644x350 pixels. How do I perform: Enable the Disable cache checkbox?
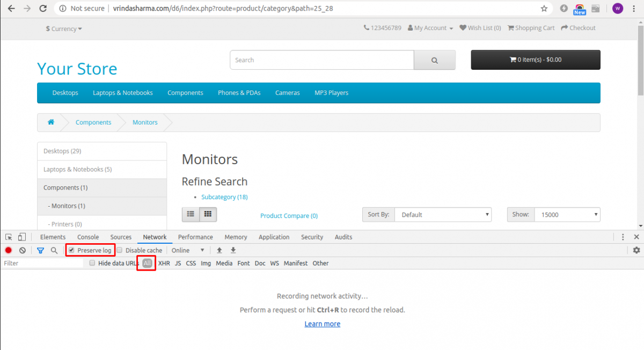[x=119, y=250]
